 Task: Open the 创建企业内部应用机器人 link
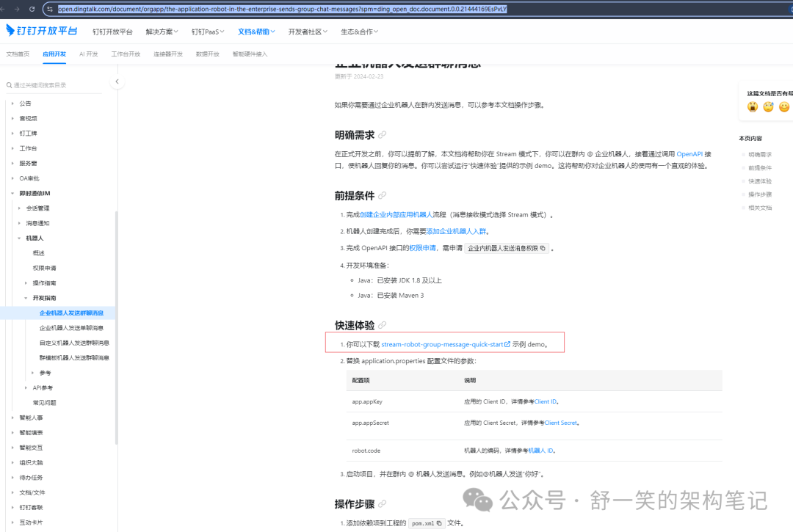[396, 215]
